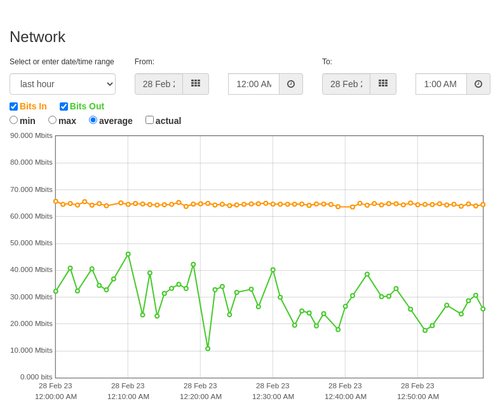Click the 'Bits In' orange label
The width and height of the screenshot is (500, 403).
tap(33, 106)
